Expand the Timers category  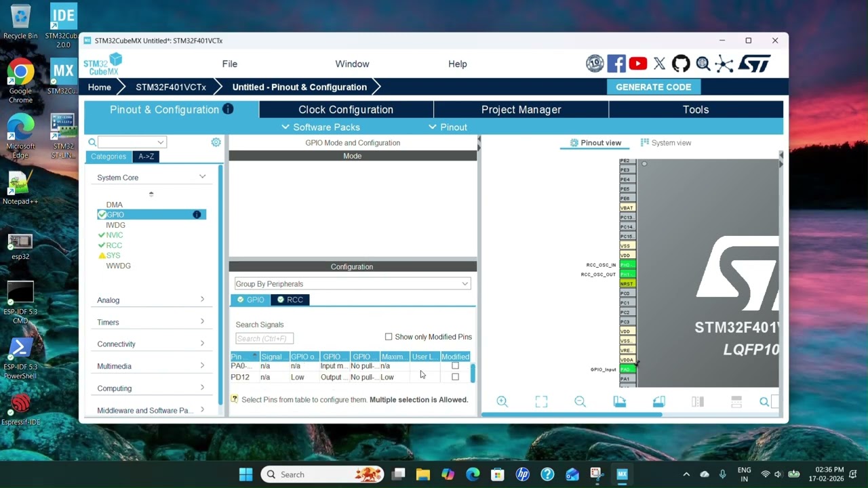pyautogui.click(x=151, y=322)
